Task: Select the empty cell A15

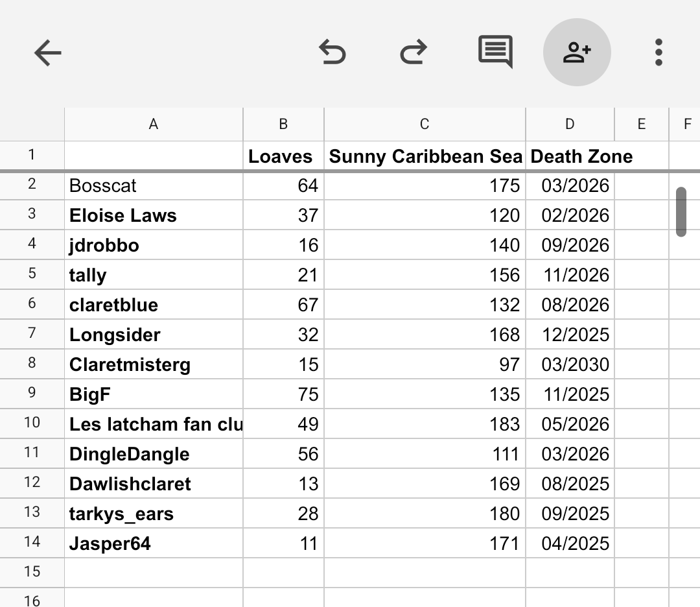Action: click(154, 573)
